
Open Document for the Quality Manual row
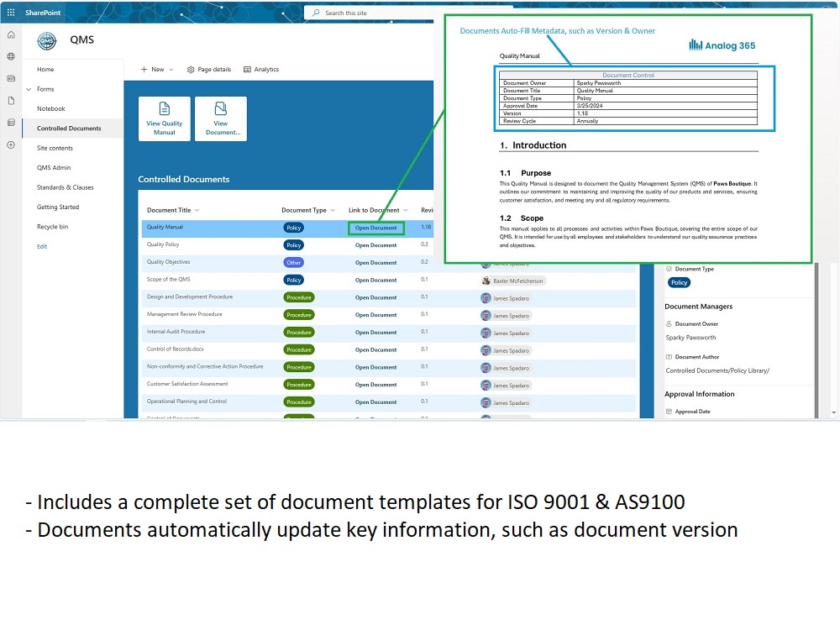[375, 227]
